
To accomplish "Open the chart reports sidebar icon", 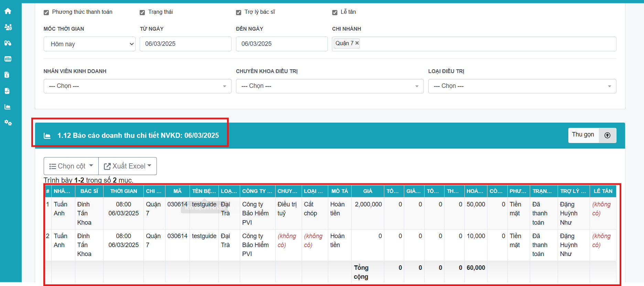I will tap(8, 107).
